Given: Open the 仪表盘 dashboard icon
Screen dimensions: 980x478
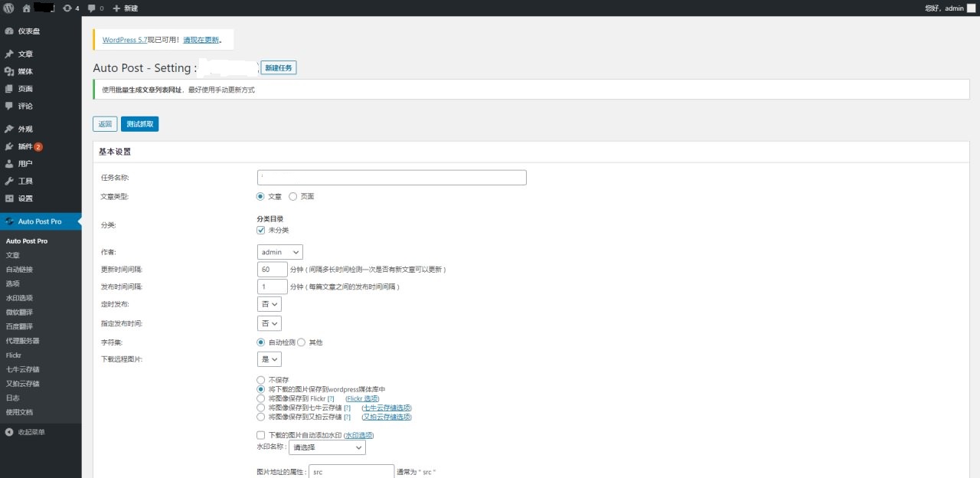Looking at the screenshot, I should tap(9, 31).
